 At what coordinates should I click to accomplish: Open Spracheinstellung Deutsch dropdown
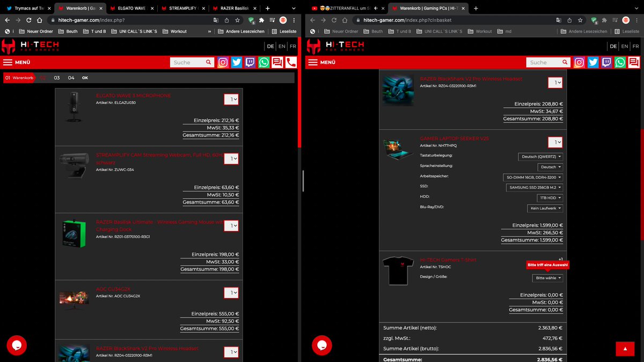pyautogui.click(x=550, y=167)
